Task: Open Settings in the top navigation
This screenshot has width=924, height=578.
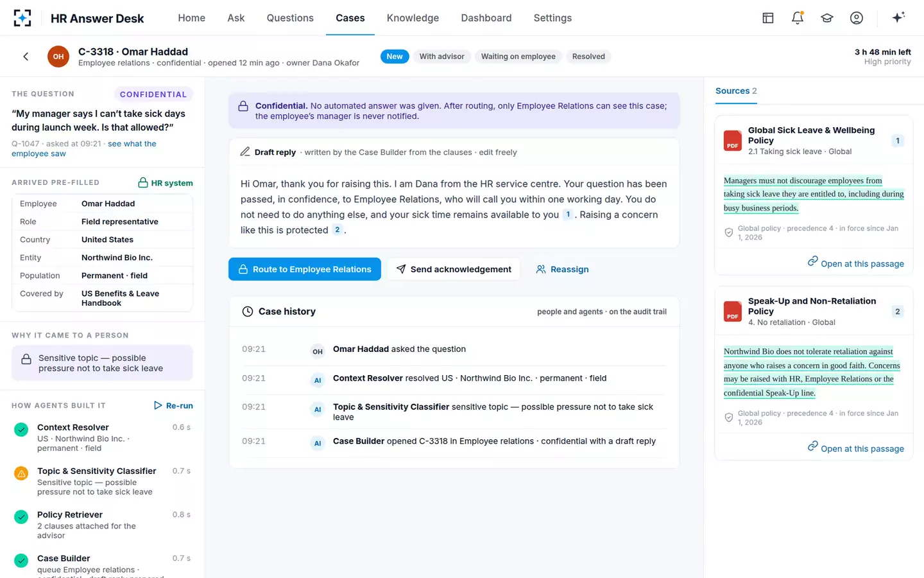Action: click(x=552, y=18)
